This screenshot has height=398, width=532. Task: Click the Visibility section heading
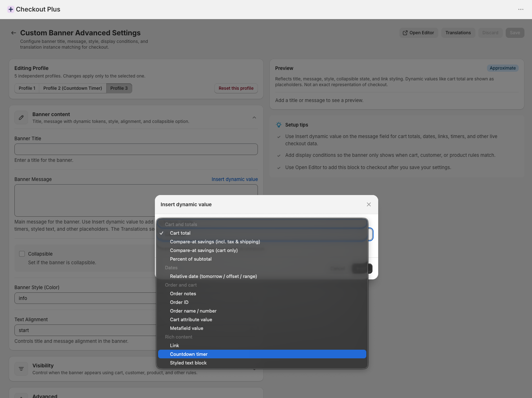[43, 366]
